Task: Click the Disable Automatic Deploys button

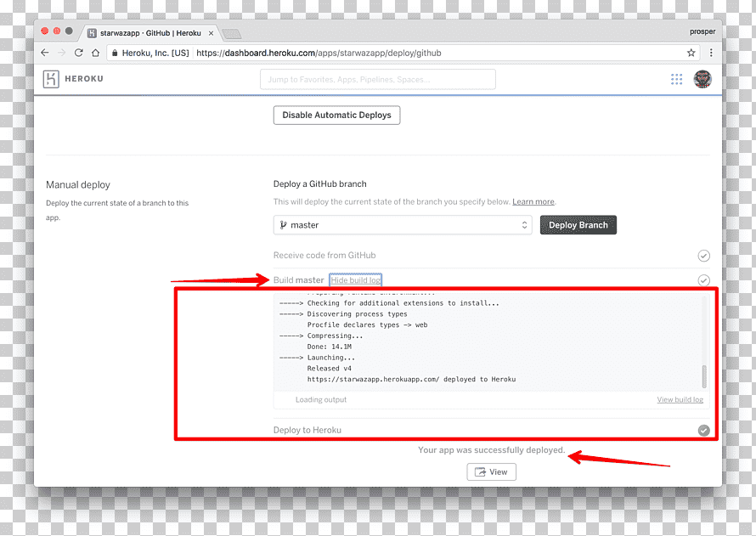Action: point(336,116)
